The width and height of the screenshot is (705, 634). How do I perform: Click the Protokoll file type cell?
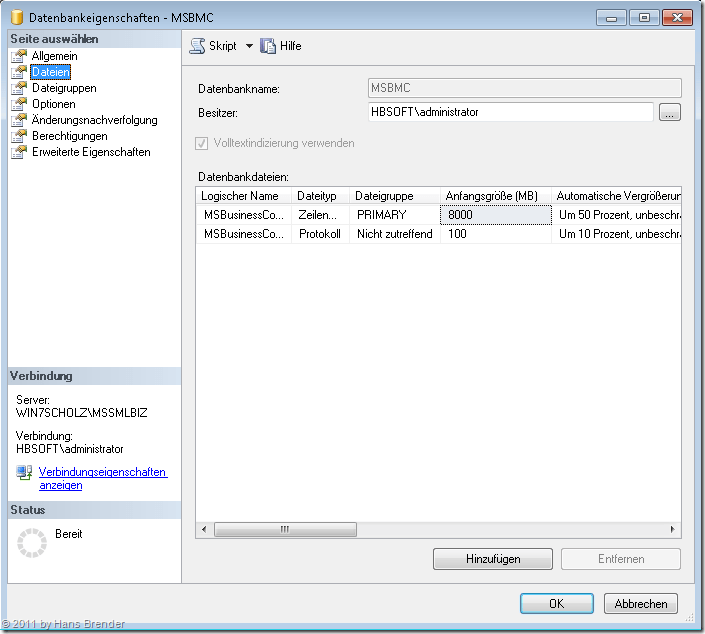[x=321, y=234]
